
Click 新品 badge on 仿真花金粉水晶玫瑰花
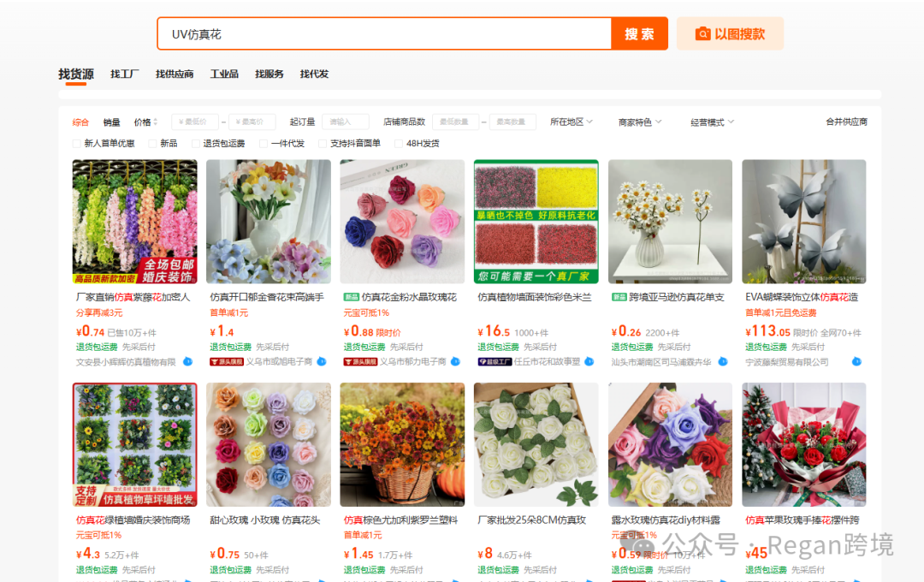click(x=352, y=297)
